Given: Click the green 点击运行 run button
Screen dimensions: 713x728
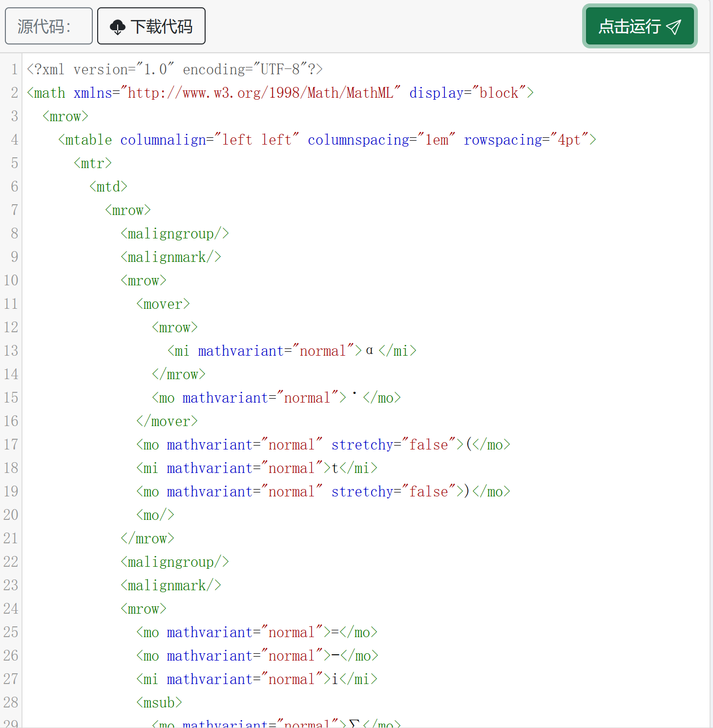Looking at the screenshot, I should [x=640, y=26].
